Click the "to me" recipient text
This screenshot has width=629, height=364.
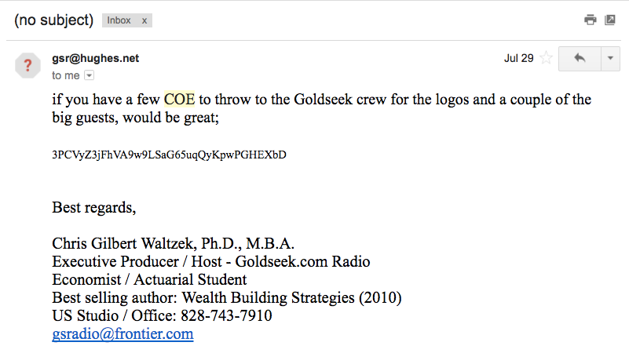point(66,75)
